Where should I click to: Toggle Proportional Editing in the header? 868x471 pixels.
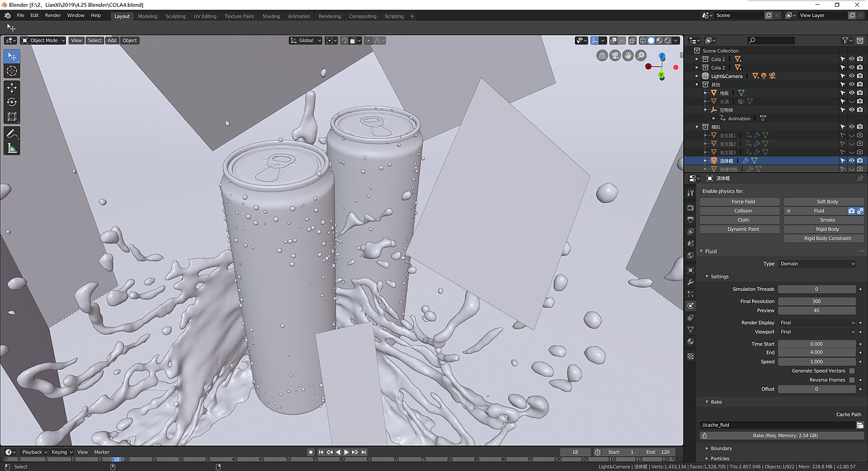click(369, 40)
